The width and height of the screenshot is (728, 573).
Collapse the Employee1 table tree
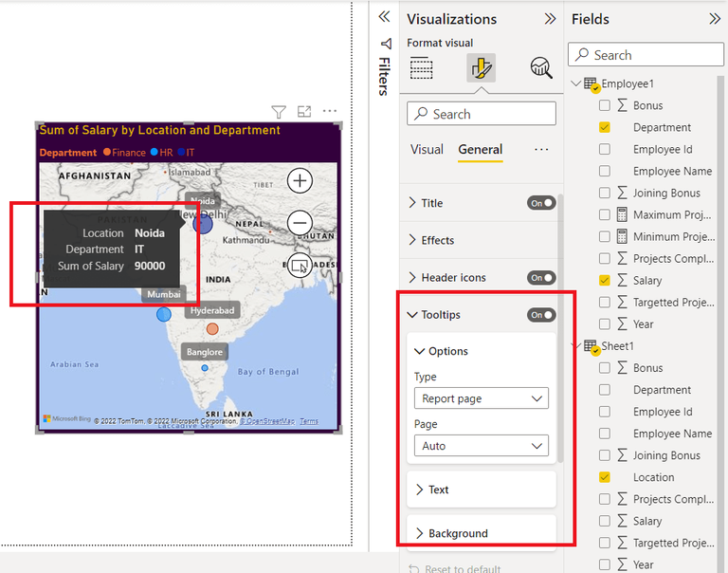click(575, 84)
